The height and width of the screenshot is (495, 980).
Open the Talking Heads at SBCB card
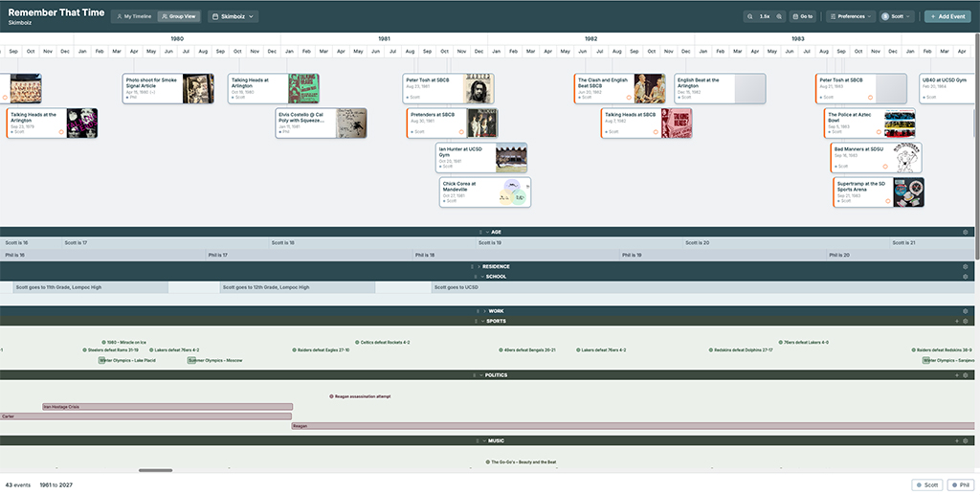coord(646,124)
